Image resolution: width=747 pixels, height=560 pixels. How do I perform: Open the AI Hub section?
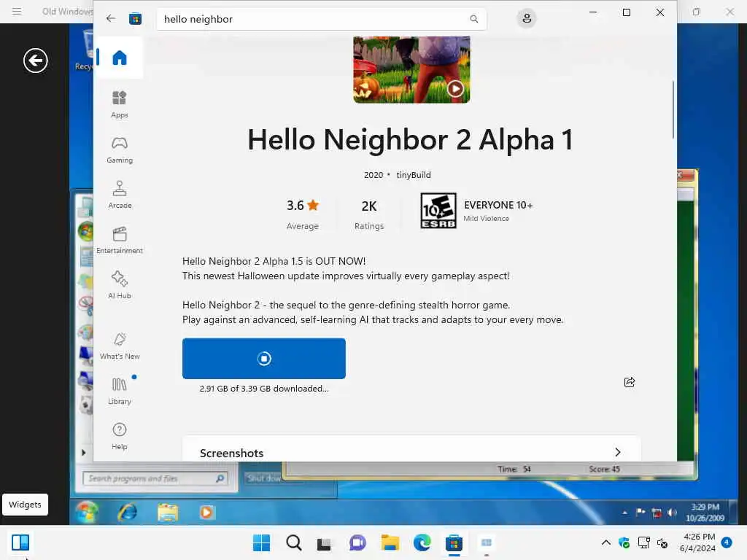pos(120,285)
